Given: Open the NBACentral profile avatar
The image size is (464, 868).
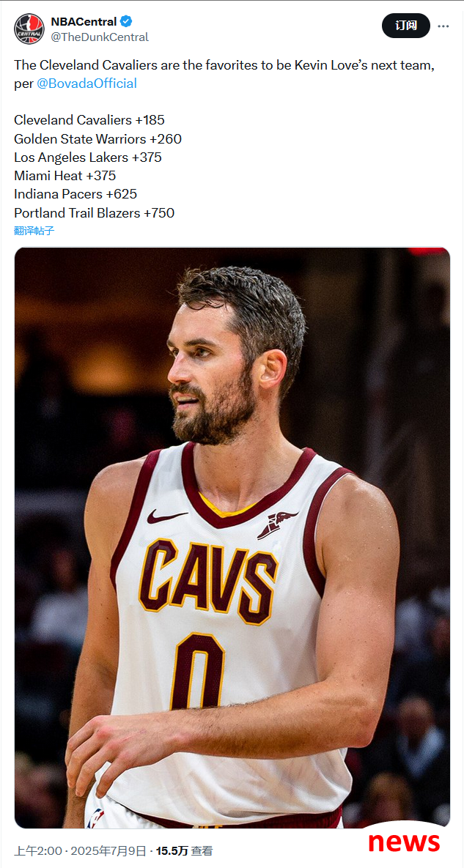Looking at the screenshot, I should (29, 29).
